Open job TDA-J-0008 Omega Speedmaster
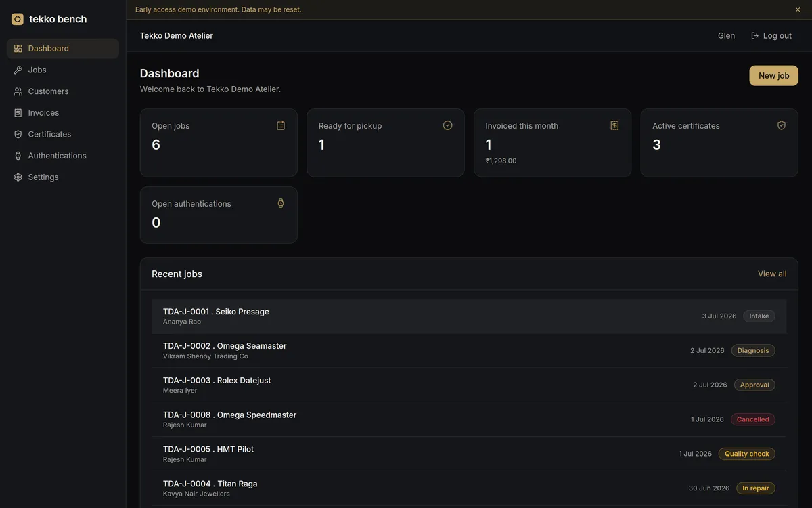 click(x=469, y=419)
